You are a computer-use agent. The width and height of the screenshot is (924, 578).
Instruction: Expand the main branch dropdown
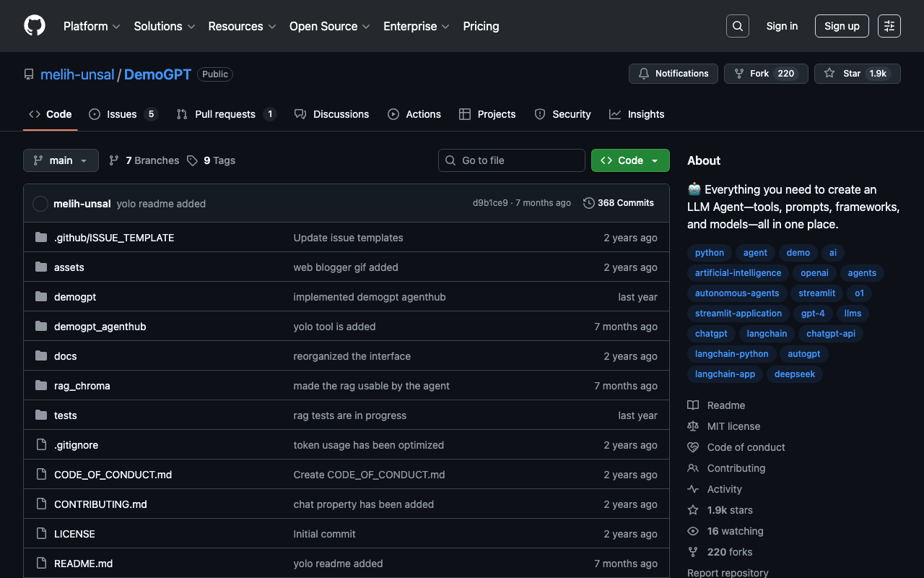(61, 160)
